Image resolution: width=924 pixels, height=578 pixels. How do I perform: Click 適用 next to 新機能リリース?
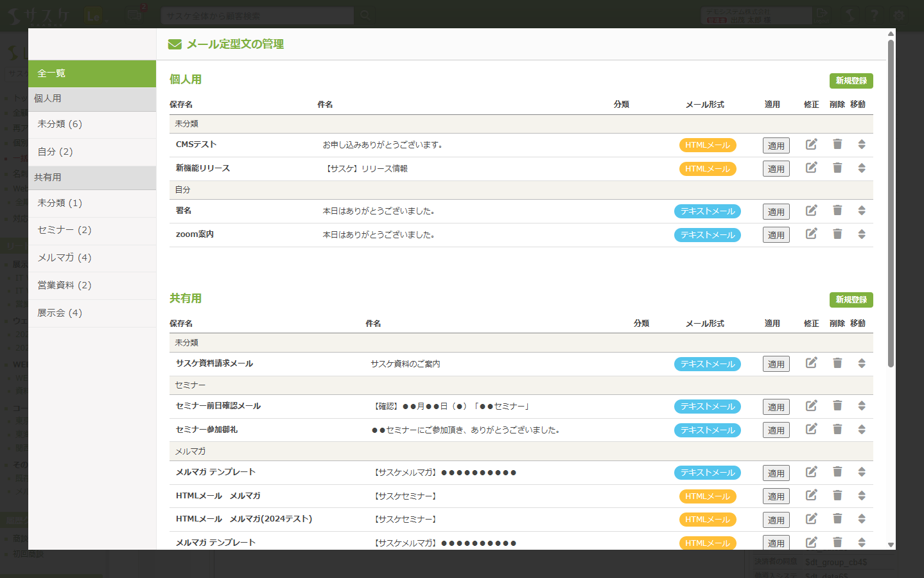coord(776,168)
